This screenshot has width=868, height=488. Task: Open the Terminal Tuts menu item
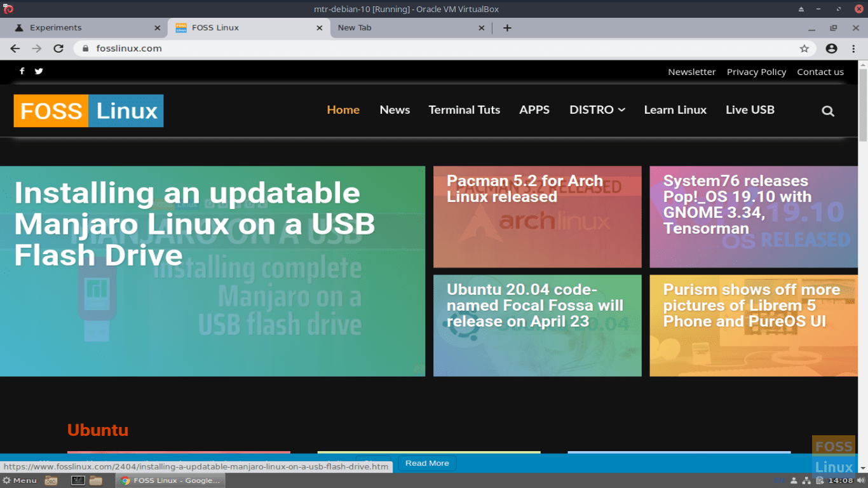point(465,110)
